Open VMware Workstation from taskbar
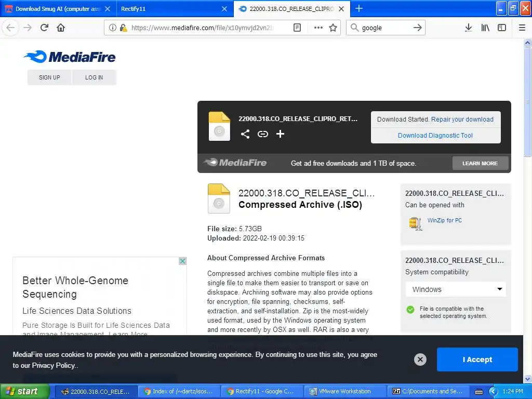The image size is (532, 399). (x=345, y=392)
